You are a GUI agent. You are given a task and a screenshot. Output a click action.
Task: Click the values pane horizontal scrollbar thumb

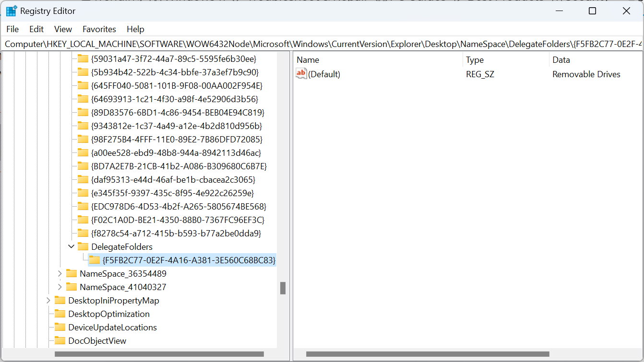click(428, 354)
